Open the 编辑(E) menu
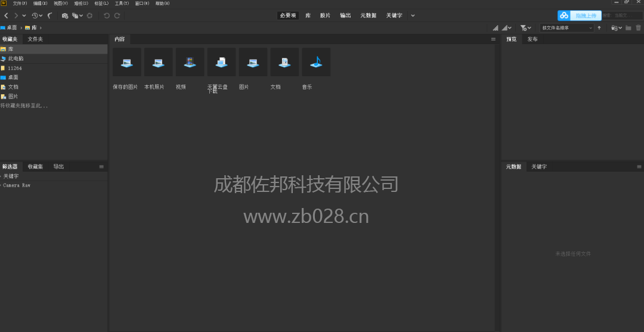Screen dimensions: 644x332 (41, 4)
